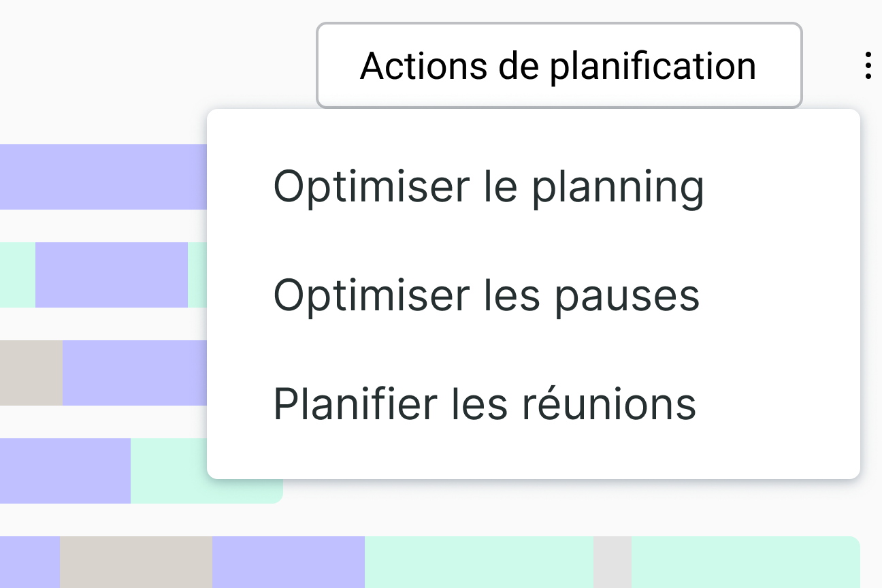This screenshot has width=882, height=588.
Task: Click Planifier les réunions menu entry
Action: tap(484, 404)
